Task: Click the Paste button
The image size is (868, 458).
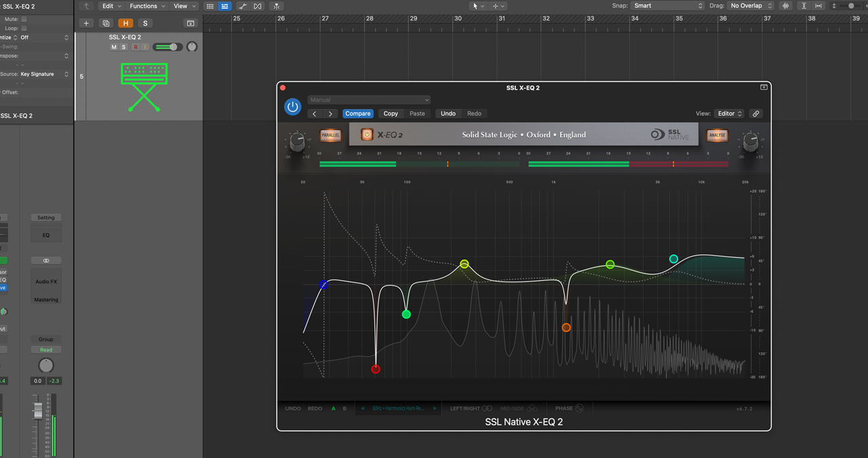Action: [417, 113]
